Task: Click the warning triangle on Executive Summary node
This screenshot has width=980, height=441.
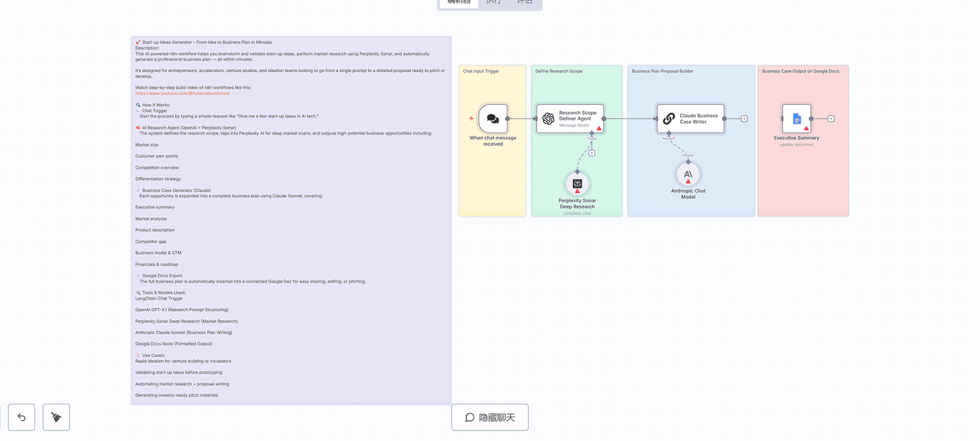Action: pyautogui.click(x=806, y=128)
